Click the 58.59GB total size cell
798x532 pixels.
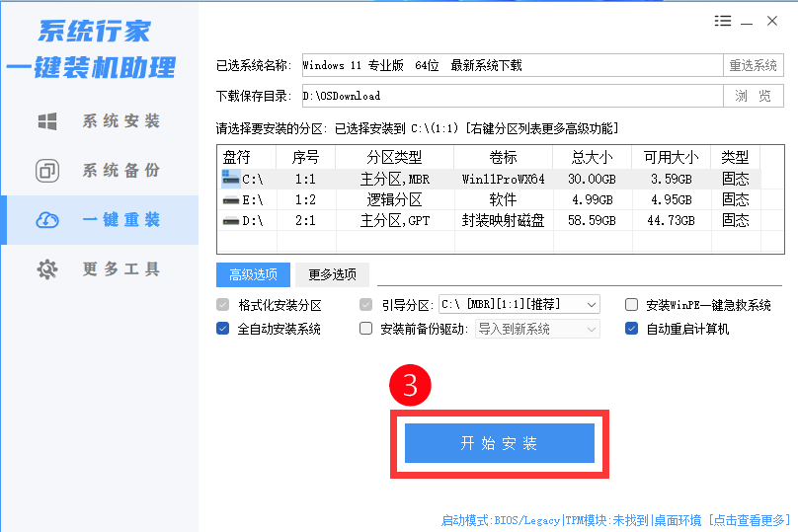592,221
